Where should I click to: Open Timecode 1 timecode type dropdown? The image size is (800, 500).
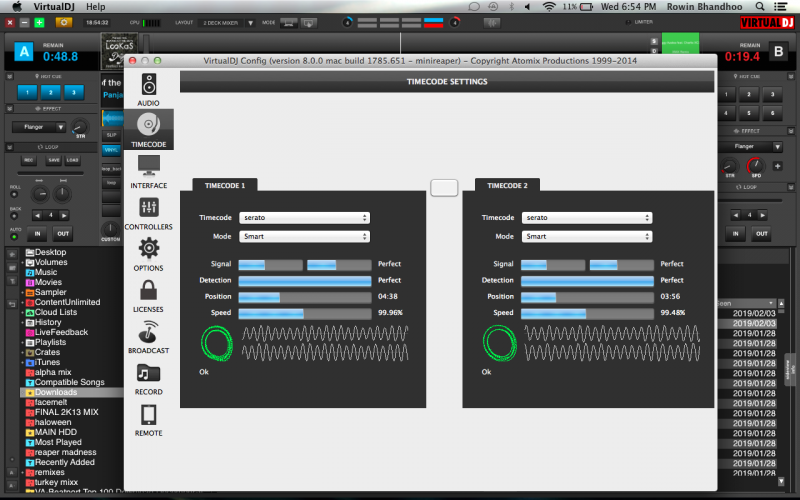[305, 218]
